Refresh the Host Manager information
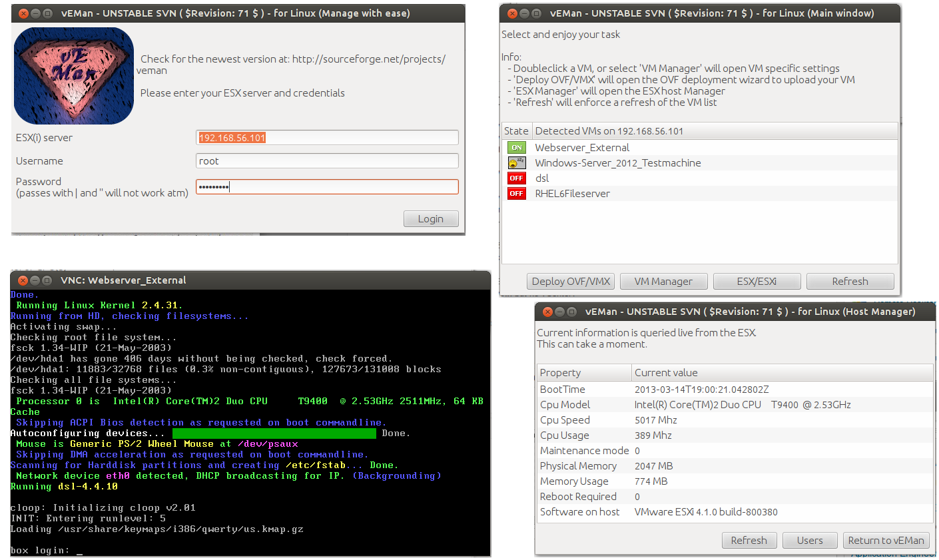 (749, 540)
